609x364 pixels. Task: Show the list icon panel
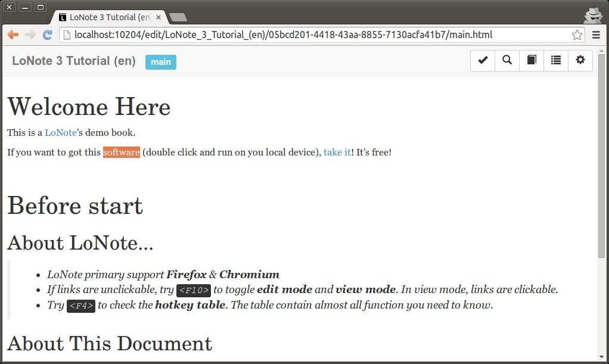coord(556,60)
